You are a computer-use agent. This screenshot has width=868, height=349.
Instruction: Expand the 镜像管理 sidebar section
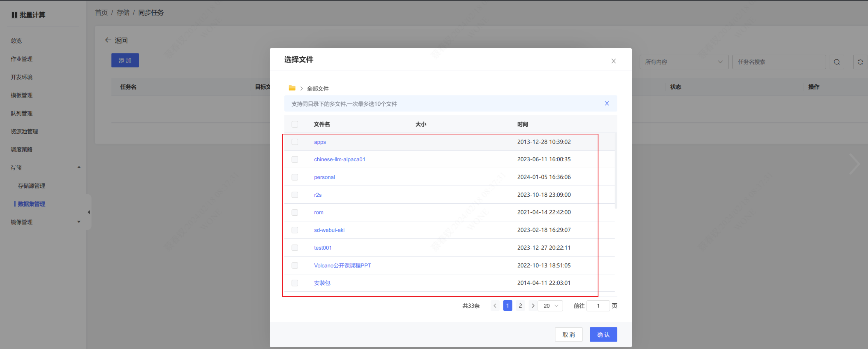coord(79,222)
